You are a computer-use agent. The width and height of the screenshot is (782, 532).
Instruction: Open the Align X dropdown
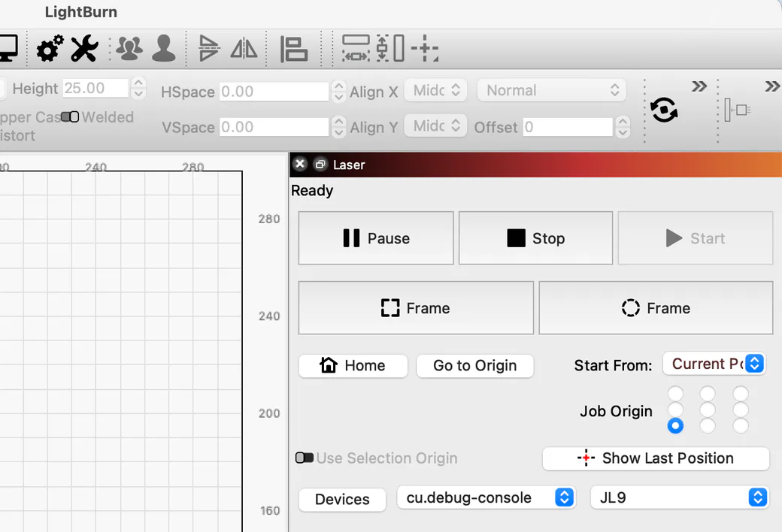pyautogui.click(x=435, y=90)
